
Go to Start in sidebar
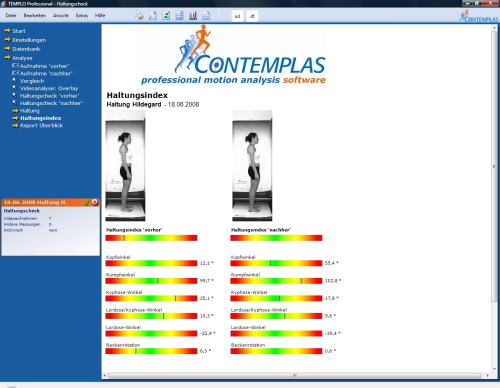19,31
